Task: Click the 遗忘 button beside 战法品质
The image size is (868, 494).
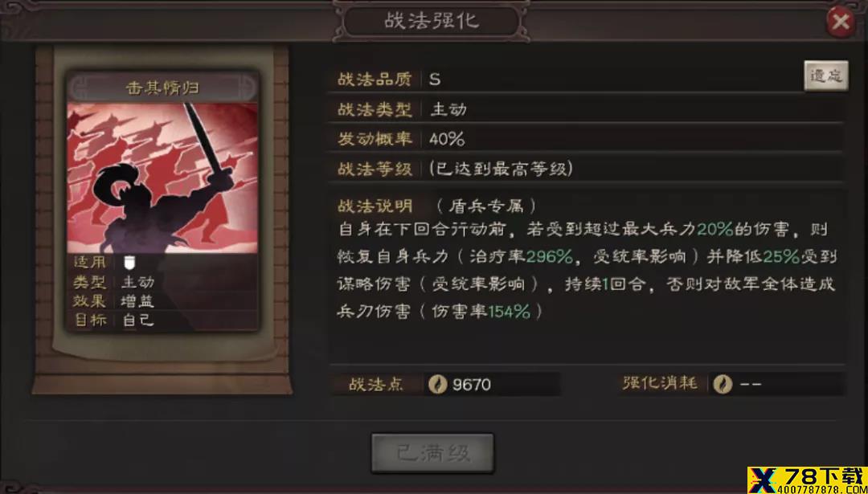Action: pyautogui.click(x=825, y=76)
